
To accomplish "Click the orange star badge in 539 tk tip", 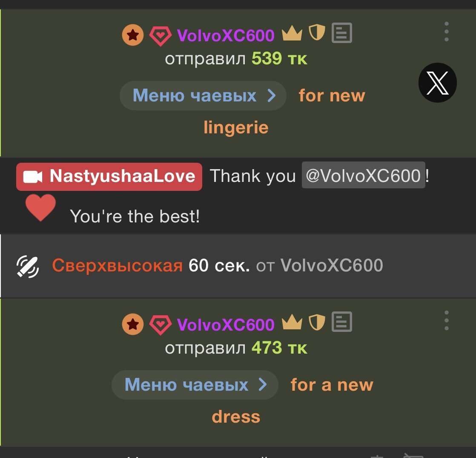I will point(133,35).
